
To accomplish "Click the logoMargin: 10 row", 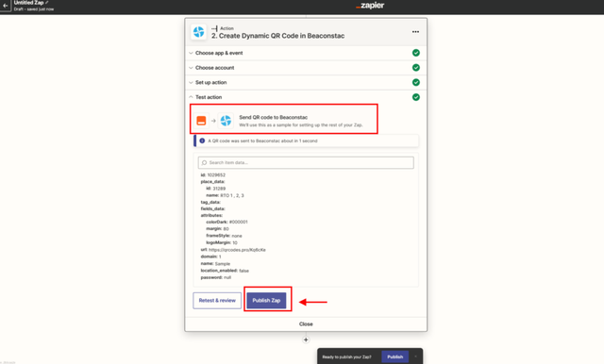I will (222, 242).
